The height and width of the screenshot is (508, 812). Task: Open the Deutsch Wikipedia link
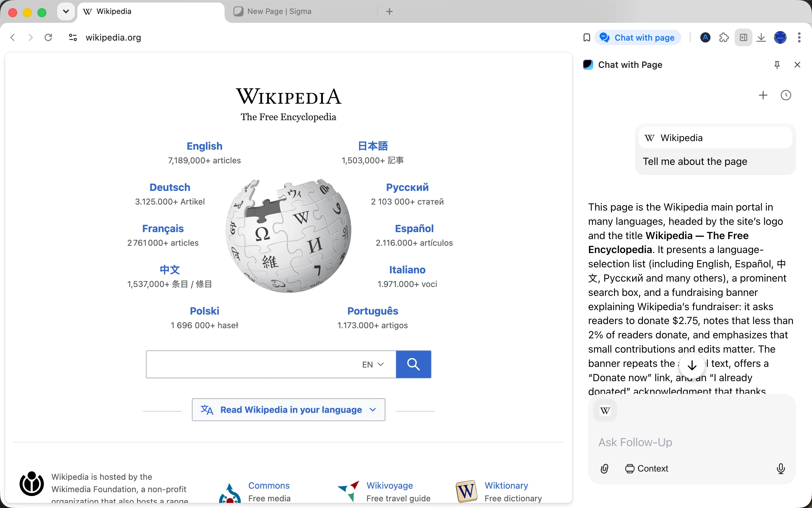click(170, 187)
